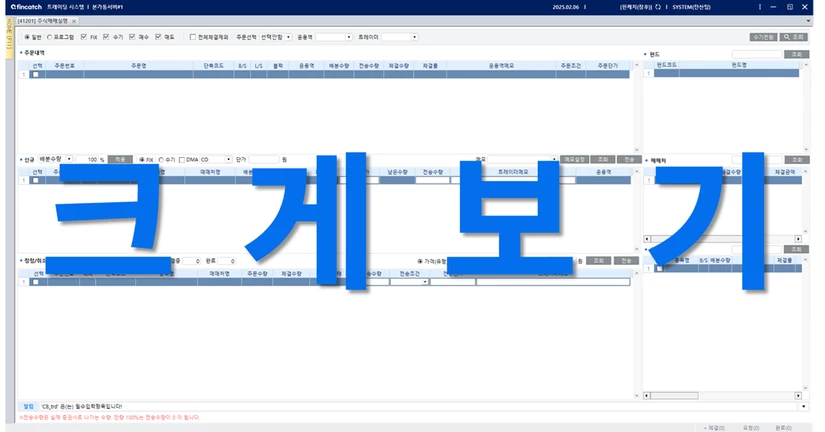This screenshot has width=825, height=432.
Task: Enable the 전체체결제외 checkbox
Action: (x=193, y=37)
